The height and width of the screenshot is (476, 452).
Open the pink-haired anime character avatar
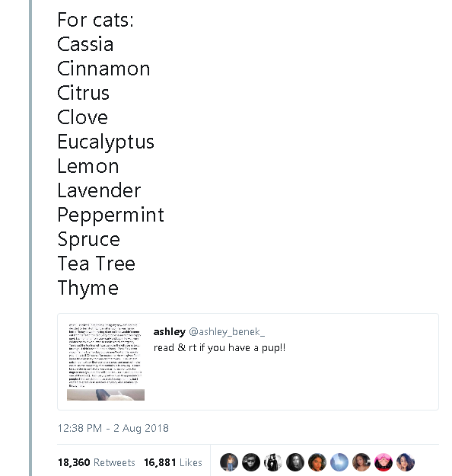pos(384,462)
